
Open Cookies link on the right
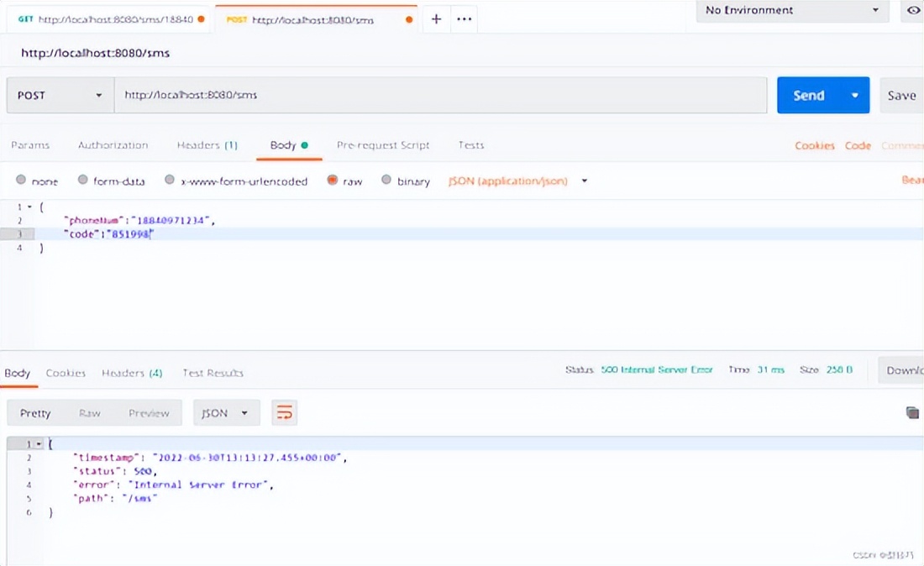pos(814,145)
